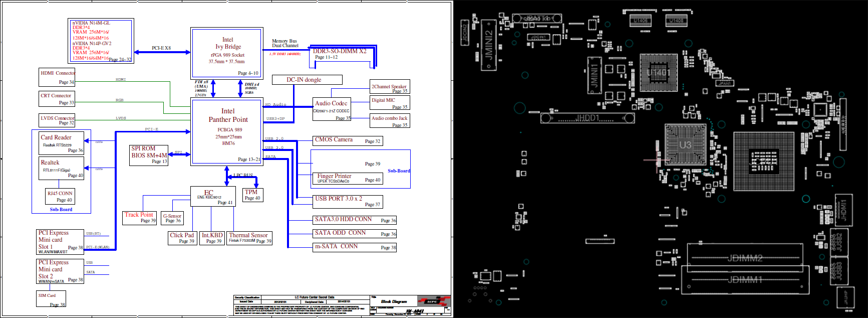Image resolution: width=868 pixels, height=318 pixels.
Task: Click the JMINI1 connector on the board view
Action: tap(594, 75)
